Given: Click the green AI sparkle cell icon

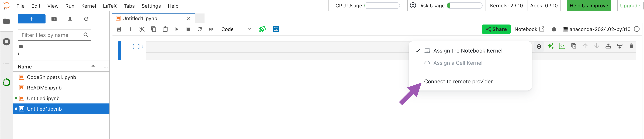Looking at the screenshot, I should [x=550, y=46].
